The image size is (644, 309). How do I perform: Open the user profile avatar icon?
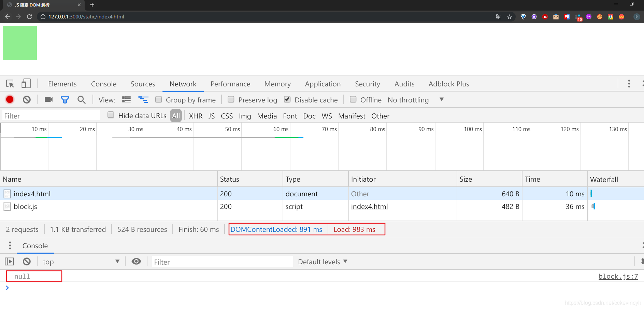point(636,17)
